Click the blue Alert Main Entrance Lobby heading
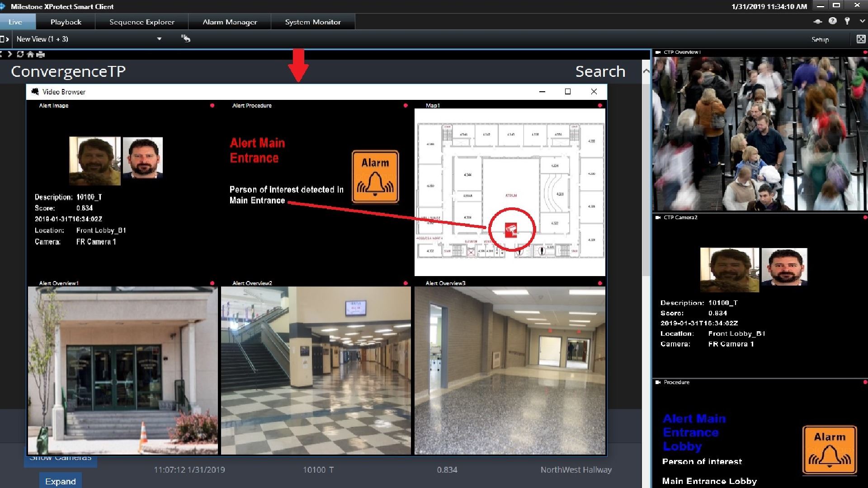 [694, 432]
